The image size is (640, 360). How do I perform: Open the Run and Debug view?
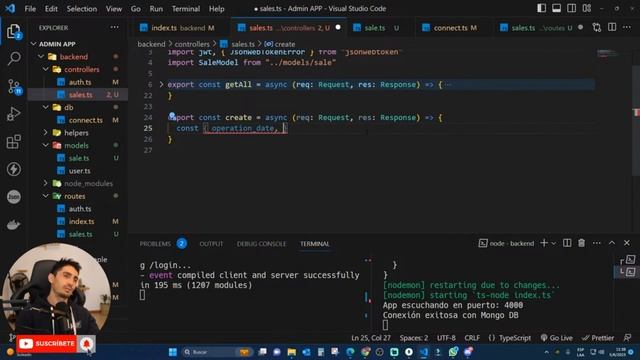click(x=13, y=114)
